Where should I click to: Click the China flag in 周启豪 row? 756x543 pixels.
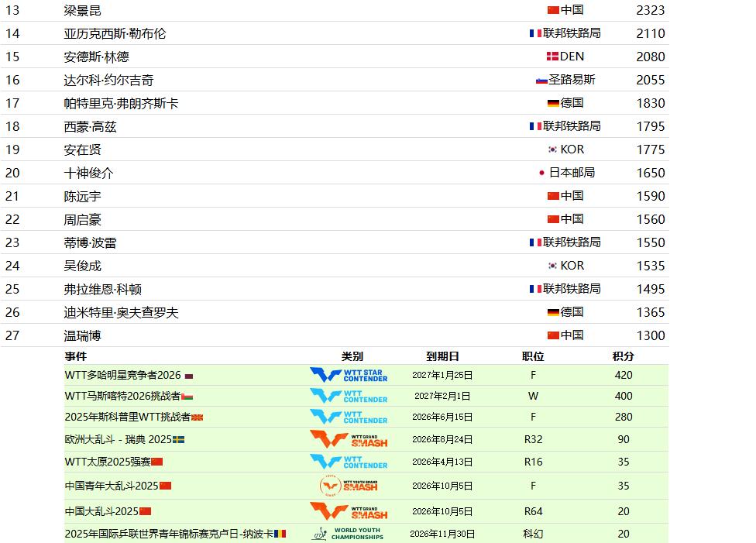[x=553, y=219]
